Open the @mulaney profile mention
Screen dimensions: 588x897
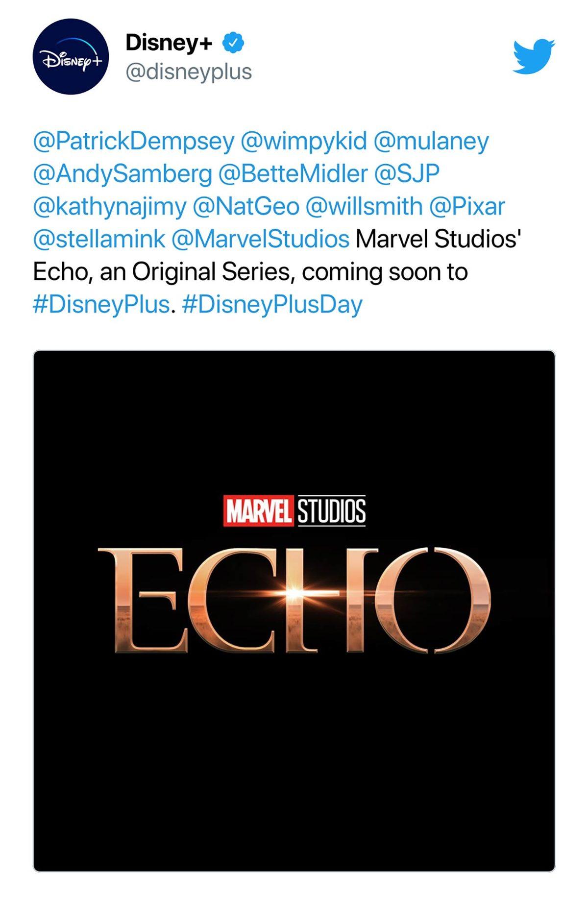pos(431,142)
